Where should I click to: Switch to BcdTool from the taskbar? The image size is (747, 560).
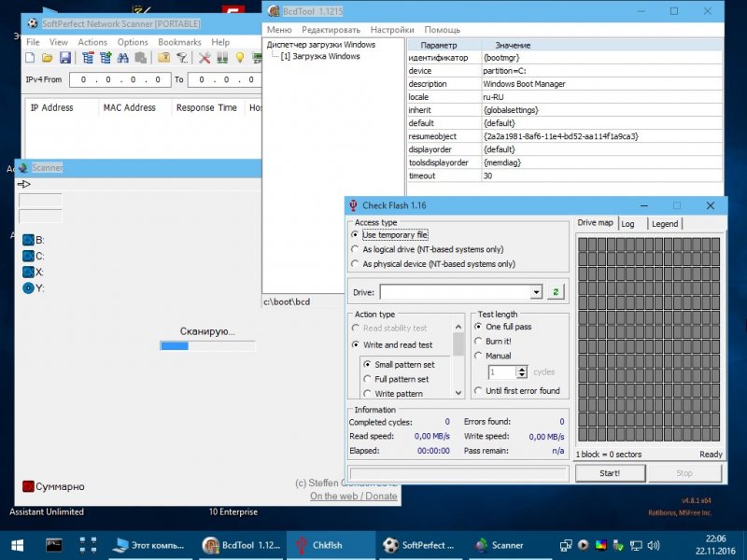[x=242, y=545]
